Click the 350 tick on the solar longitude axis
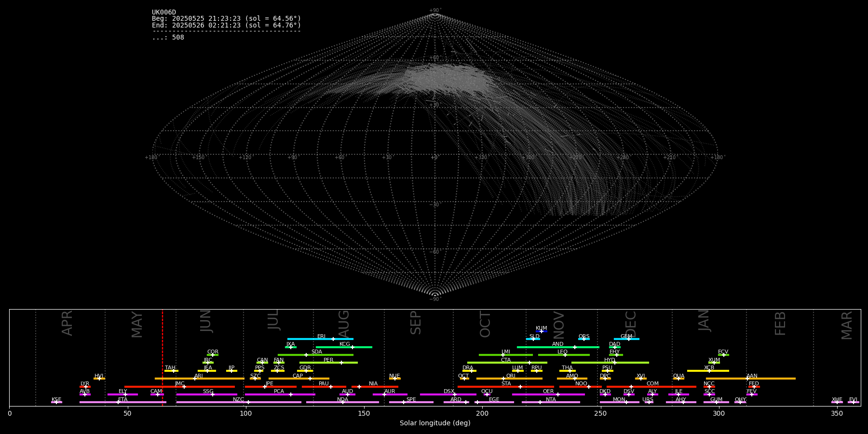Screen dimensions: 868x434 pos(837,413)
